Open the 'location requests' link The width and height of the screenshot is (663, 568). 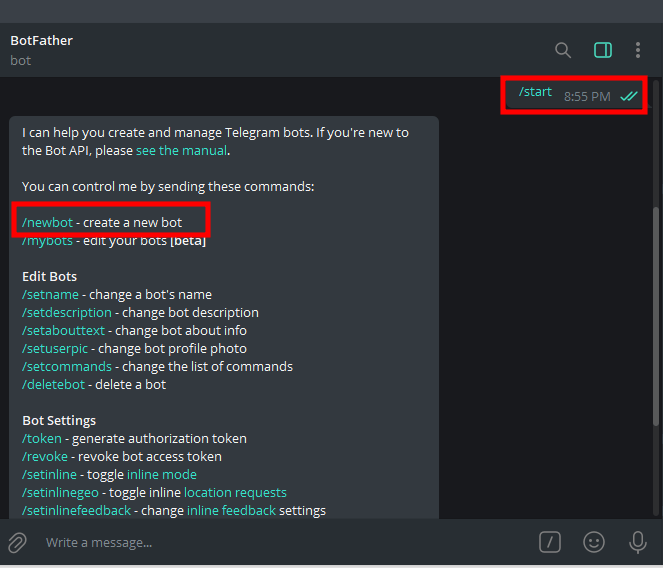pyautogui.click(x=236, y=492)
